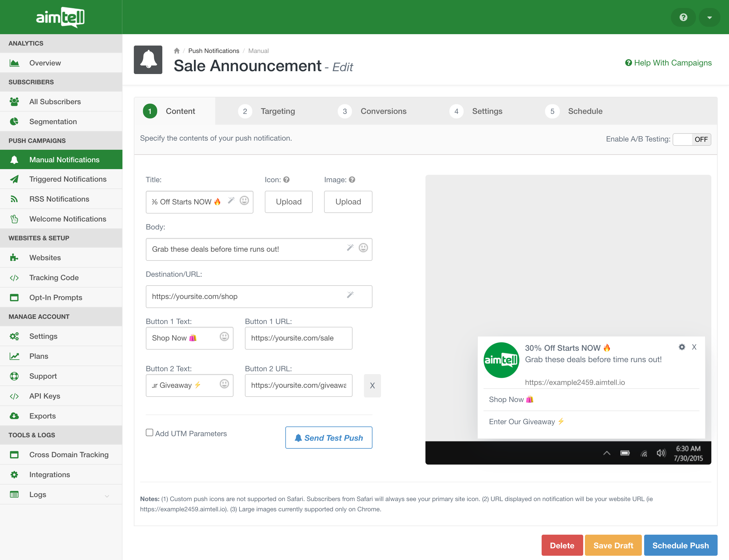Click the wand icon in Destination URL field
This screenshot has height=560, width=729.
click(350, 295)
